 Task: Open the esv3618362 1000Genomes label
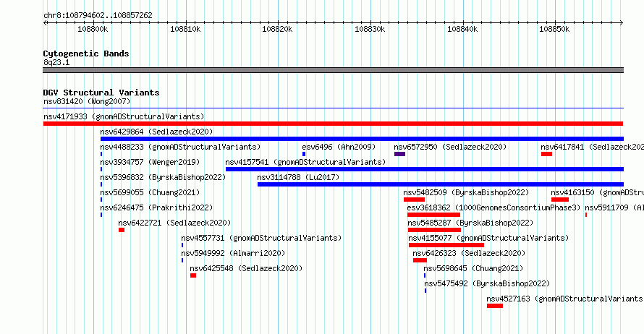pos(493,207)
